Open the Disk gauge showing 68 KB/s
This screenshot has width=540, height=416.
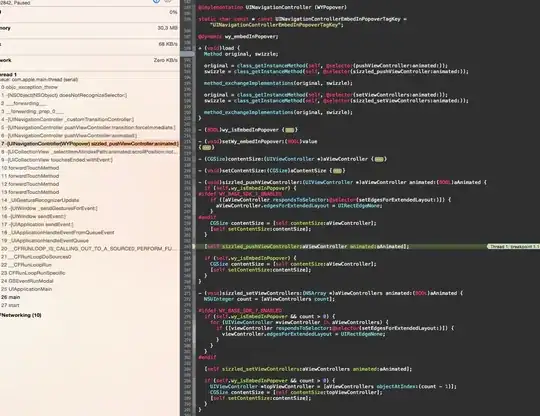pos(90,44)
